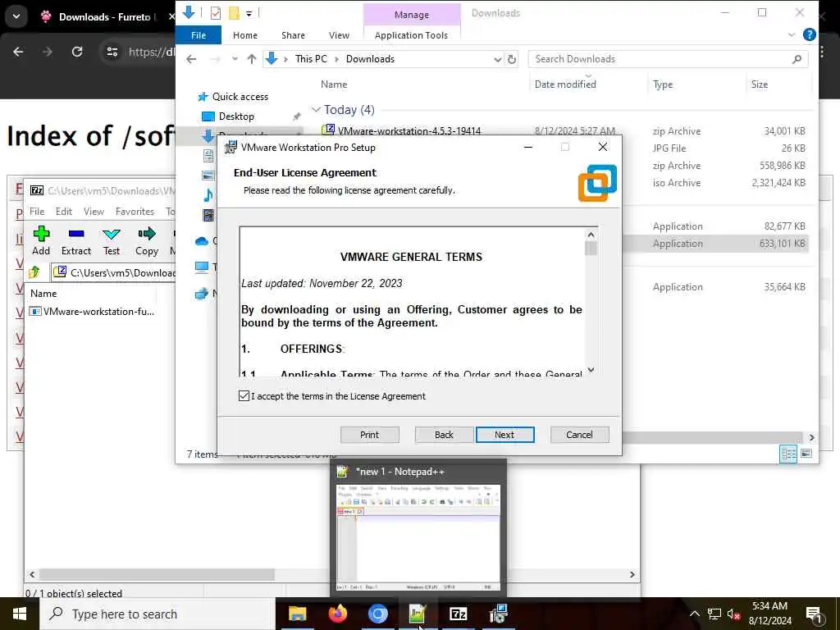Go up one folder level in Explorer

tap(251, 59)
